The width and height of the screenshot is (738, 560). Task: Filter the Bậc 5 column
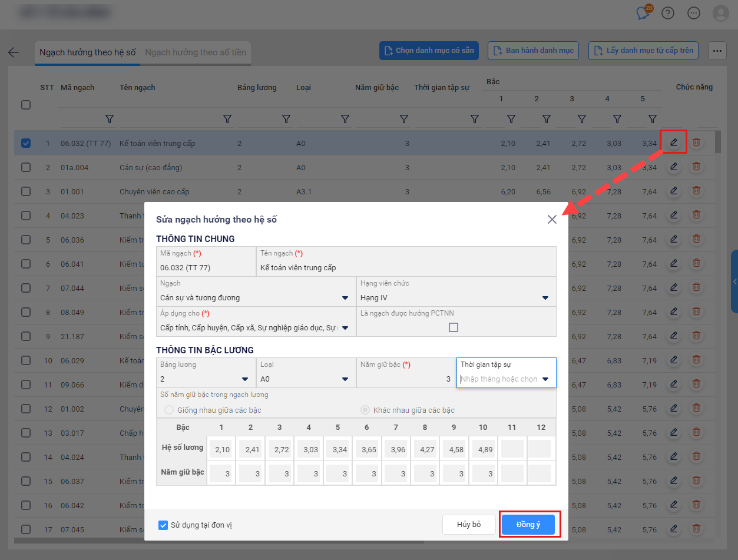pyautogui.click(x=653, y=119)
